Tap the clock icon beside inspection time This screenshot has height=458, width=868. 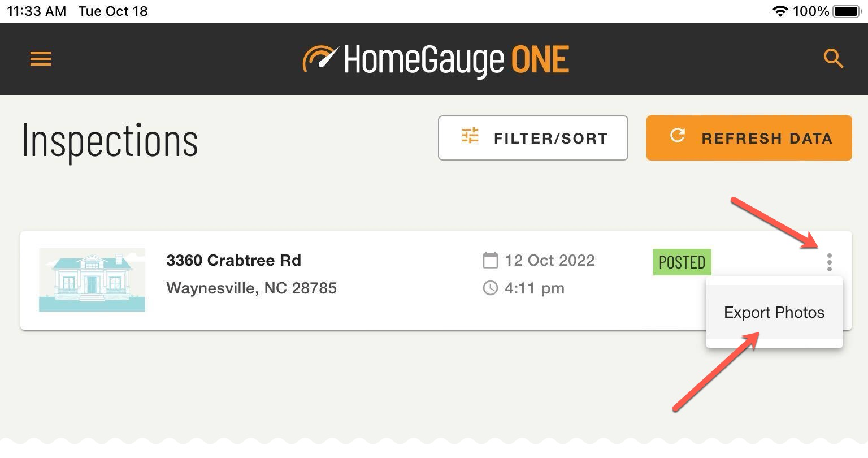pos(491,288)
